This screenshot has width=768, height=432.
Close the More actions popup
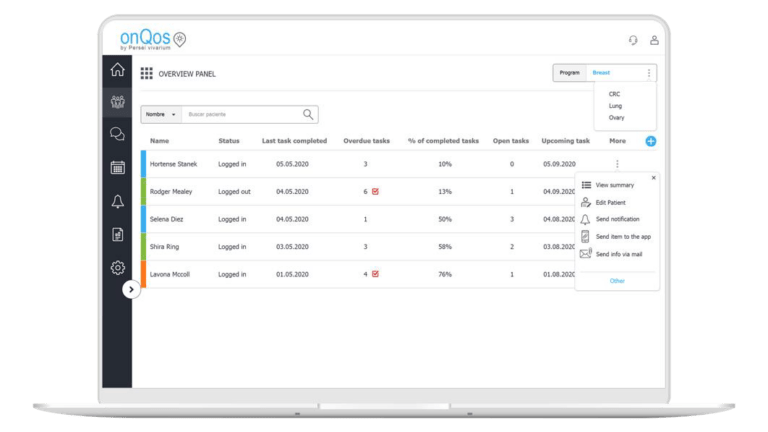pos(653,177)
